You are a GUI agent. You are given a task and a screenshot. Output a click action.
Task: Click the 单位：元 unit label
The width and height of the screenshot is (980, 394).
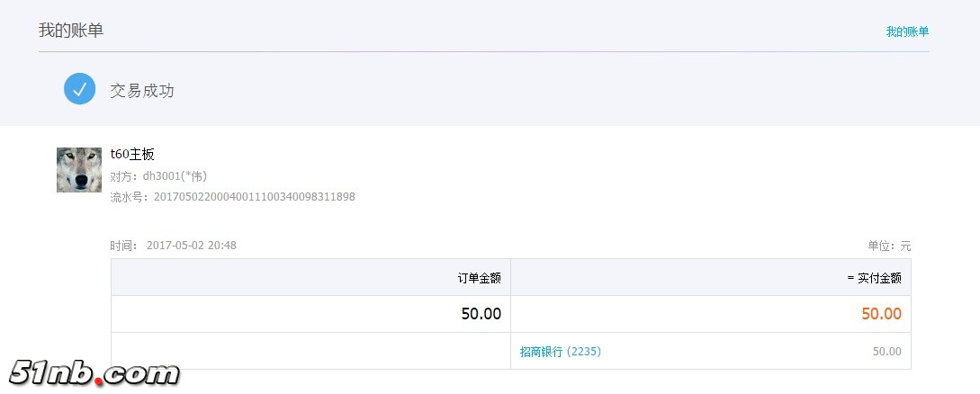[889, 246]
